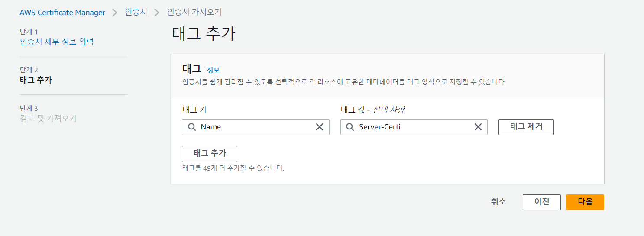The width and height of the screenshot is (644, 236).
Task: Clear the Server-Certi tag value with X icon
Action: pyautogui.click(x=478, y=127)
